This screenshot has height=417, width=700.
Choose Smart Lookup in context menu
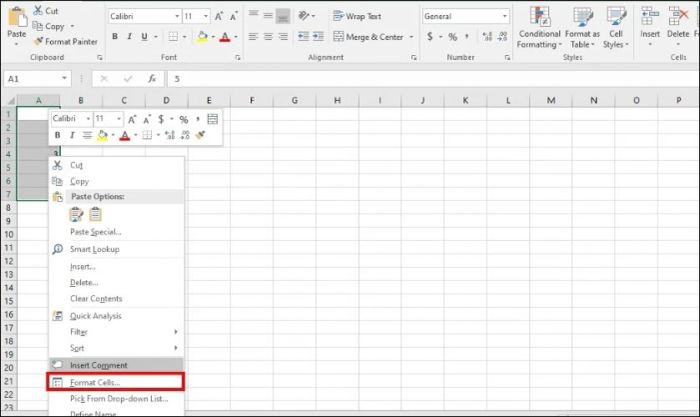[x=116, y=249]
